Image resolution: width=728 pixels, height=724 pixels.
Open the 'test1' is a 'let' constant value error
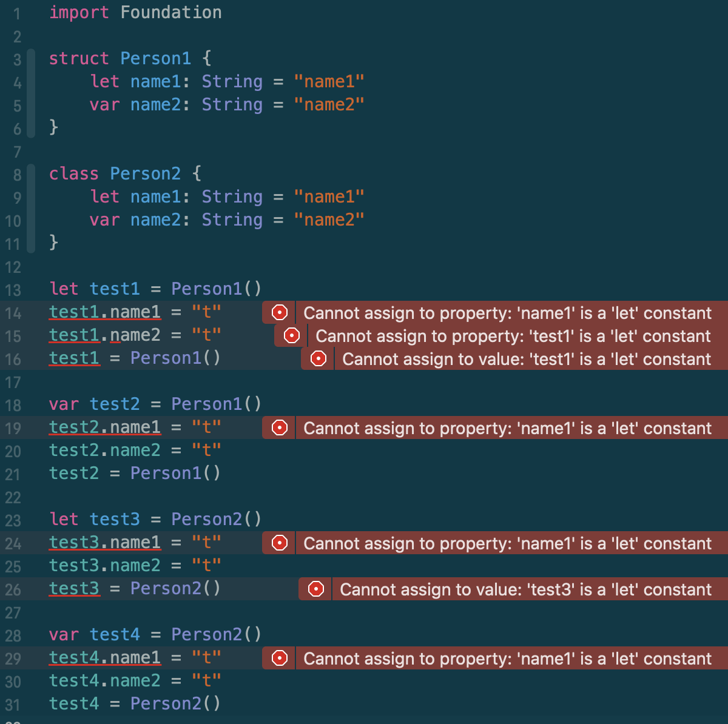click(x=527, y=359)
